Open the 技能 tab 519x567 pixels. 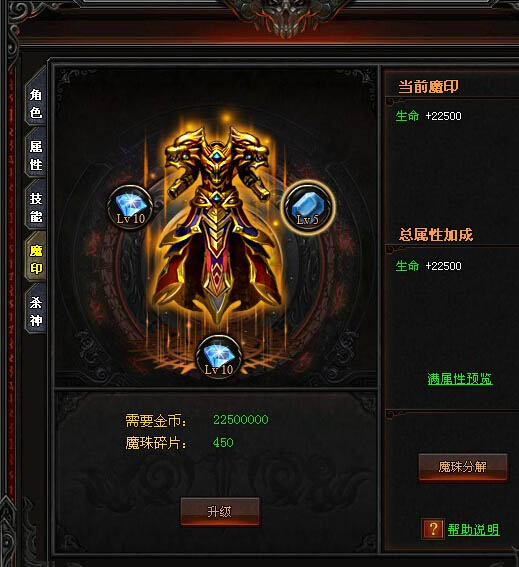36,208
